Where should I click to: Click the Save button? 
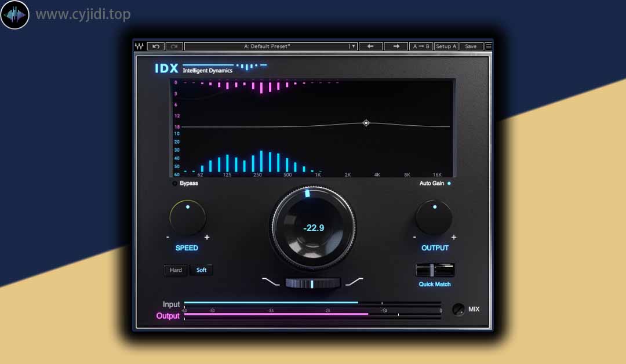pos(471,46)
